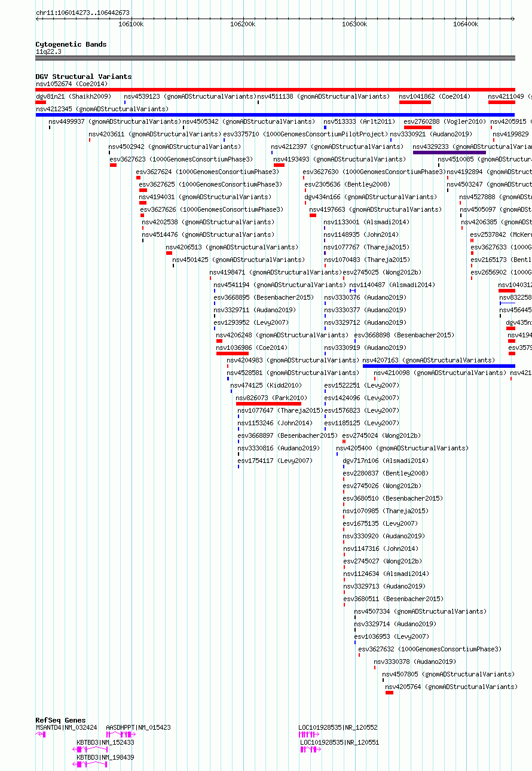Click the nsv4212345 gnomAD variant label

[102, 109]
